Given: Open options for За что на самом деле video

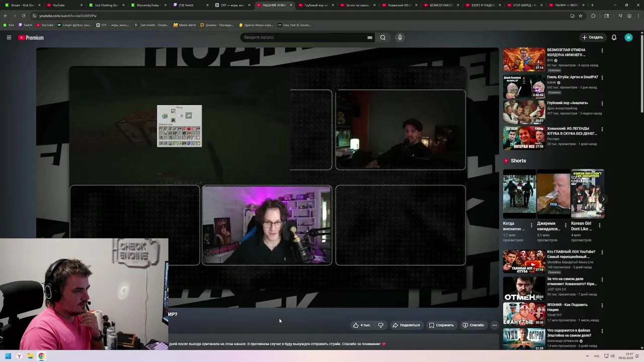Looking at the screenshot, I should (x=602, y=279).
